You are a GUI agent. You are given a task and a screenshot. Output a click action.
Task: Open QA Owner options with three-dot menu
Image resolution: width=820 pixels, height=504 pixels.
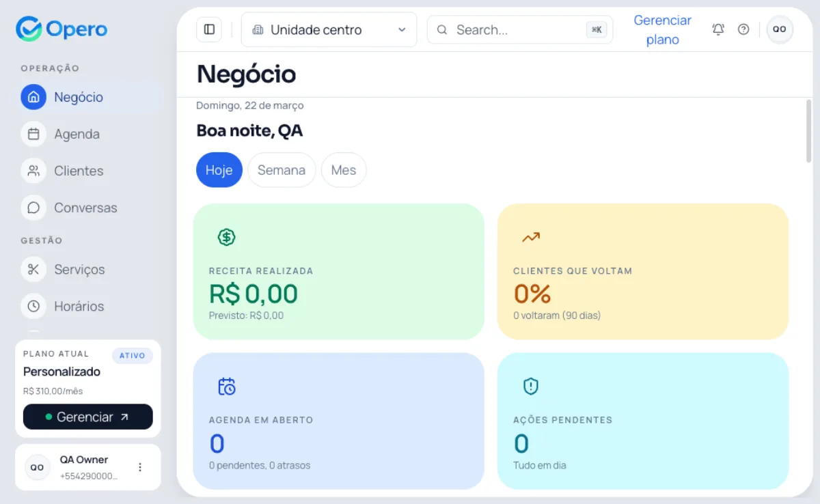pyautogui.click(x=140, y=466)
